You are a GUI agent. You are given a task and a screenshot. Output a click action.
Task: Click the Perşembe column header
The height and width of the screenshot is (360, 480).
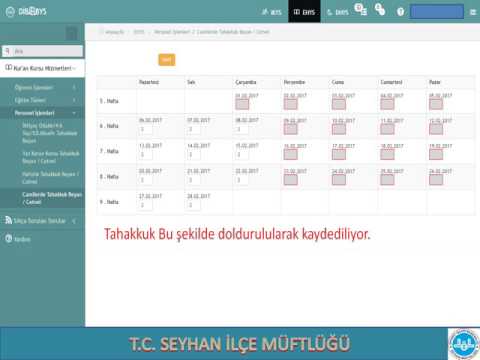coord(294,82)
